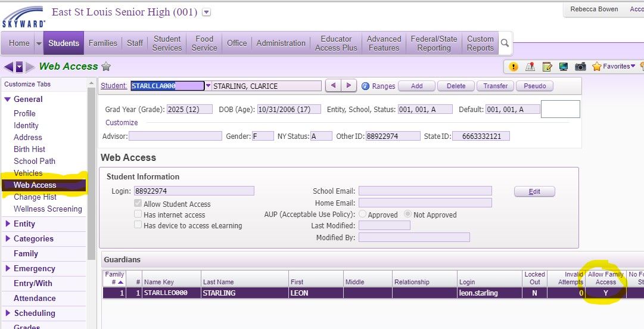The image size is (644, 329).
Task: Click the Edit button in Student Information
Action: click(534, 191)
